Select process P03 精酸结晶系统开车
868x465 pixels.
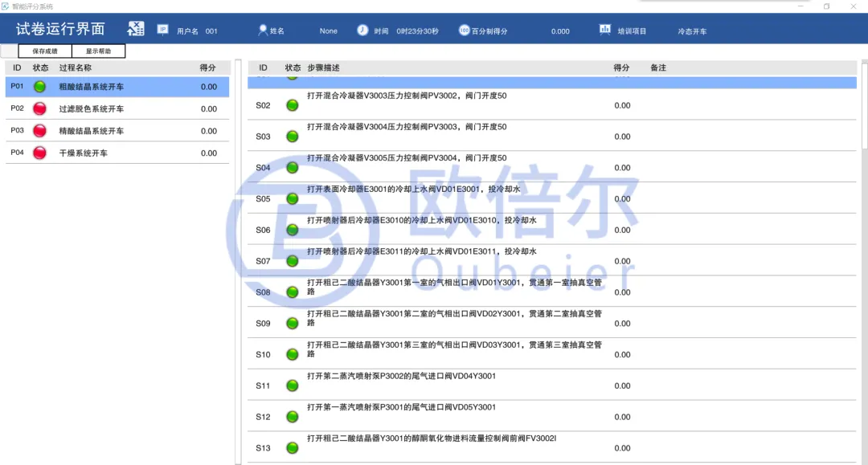point(117,131)
